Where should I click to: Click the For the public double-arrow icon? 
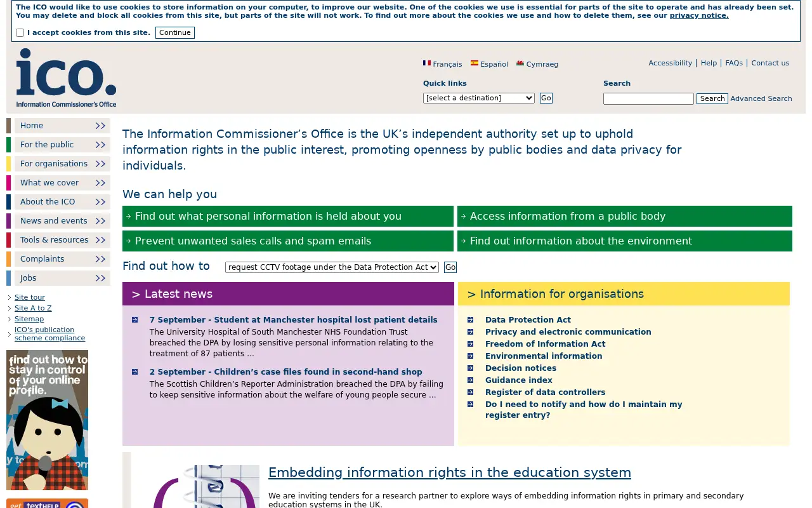coord(100,145)
